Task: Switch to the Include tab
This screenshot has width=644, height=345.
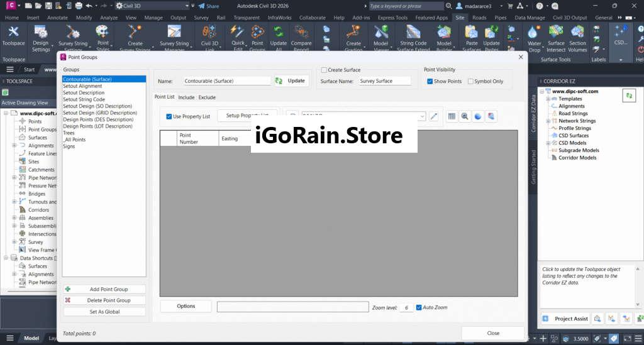Action: (x=186, y=97)
